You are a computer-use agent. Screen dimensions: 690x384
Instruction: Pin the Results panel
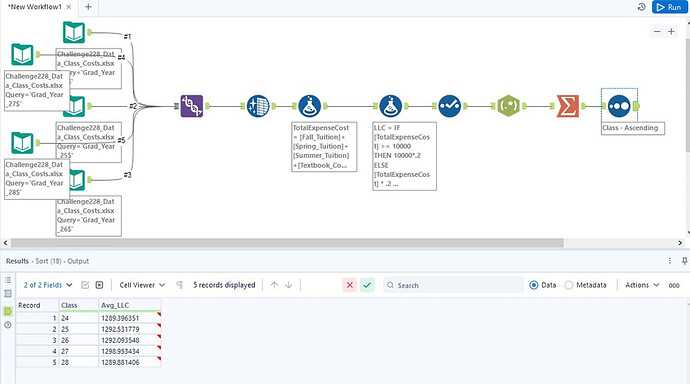pos(684,261)
